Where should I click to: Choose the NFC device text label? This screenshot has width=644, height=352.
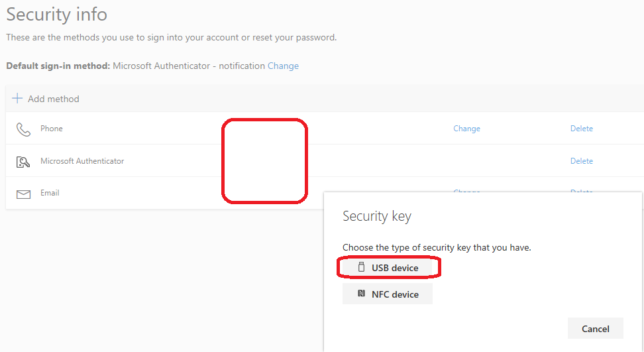coord(395,294)
